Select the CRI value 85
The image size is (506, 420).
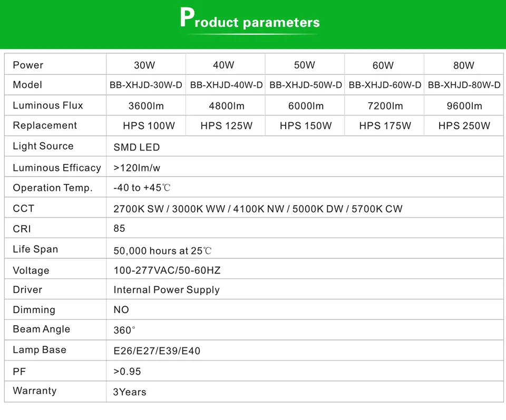pos(120,229)
